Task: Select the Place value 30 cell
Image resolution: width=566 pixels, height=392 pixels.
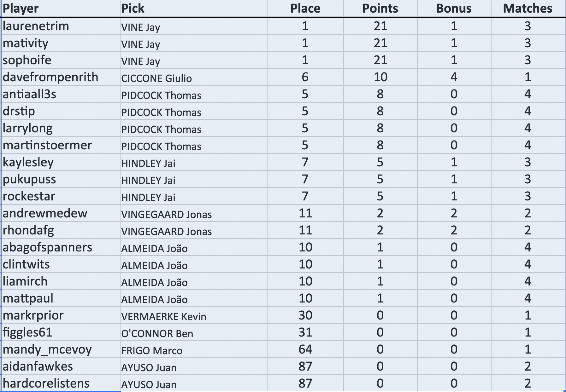Action: (305, 315)
